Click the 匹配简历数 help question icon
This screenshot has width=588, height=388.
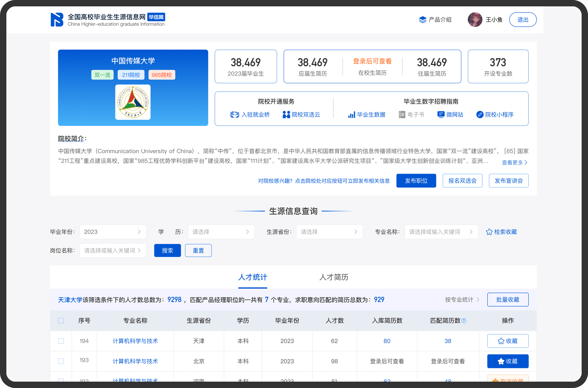[x=464, y=321]
